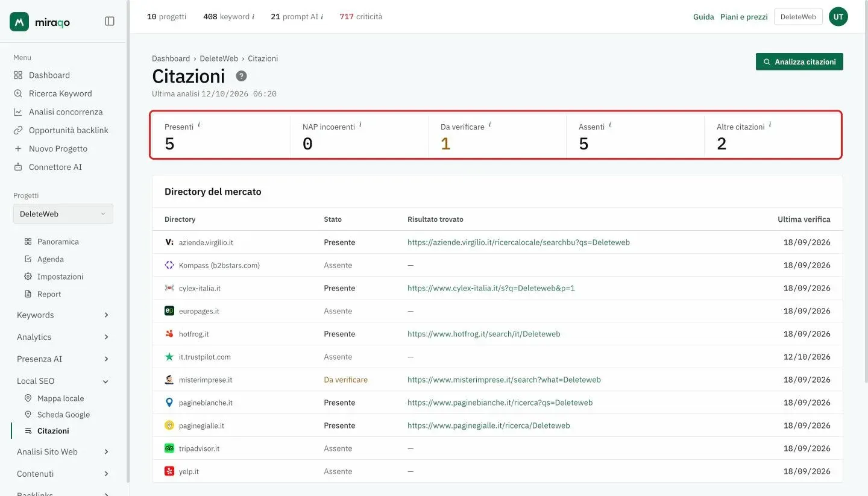
Task: Expand the Keywords menu section
Action: [x=63, y=315]
